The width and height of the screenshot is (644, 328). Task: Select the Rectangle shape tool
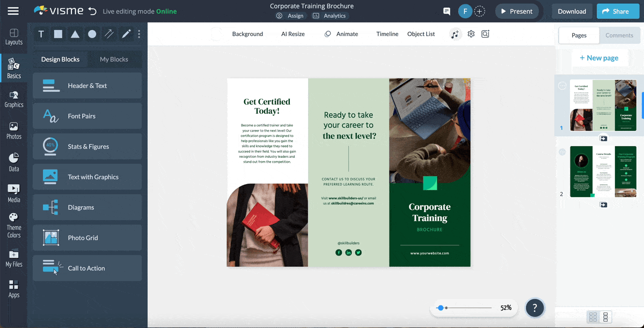[x=58, y=34]
